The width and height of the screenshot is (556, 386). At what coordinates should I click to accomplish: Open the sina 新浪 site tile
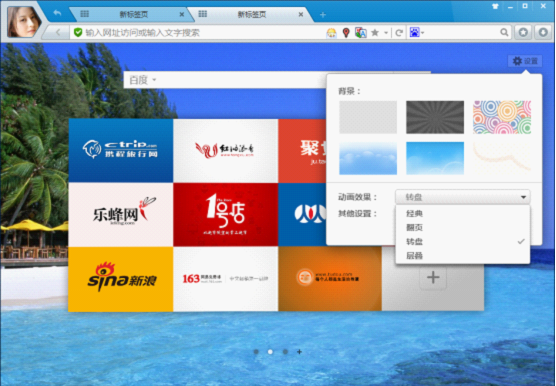[121, 279]
